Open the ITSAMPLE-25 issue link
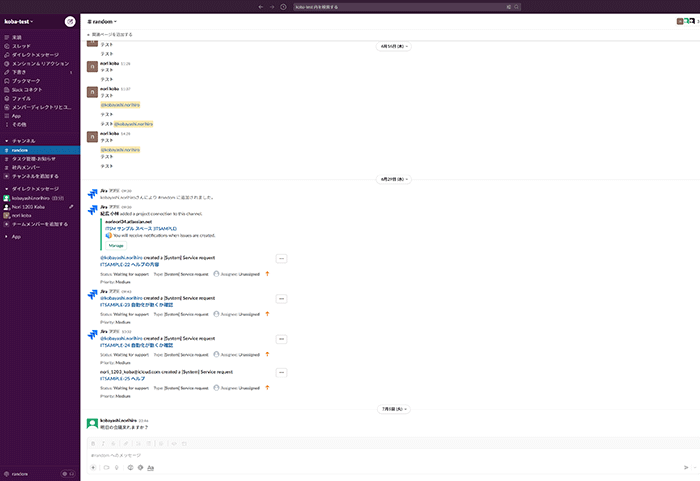The height and width of the screenshot is (481, 700). 122,378
